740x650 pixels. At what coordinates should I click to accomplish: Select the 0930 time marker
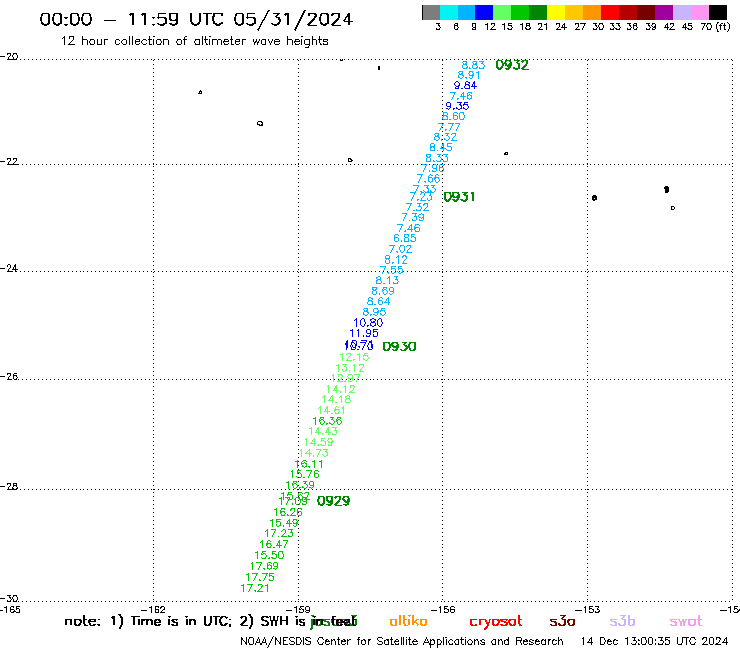[399, 346]
